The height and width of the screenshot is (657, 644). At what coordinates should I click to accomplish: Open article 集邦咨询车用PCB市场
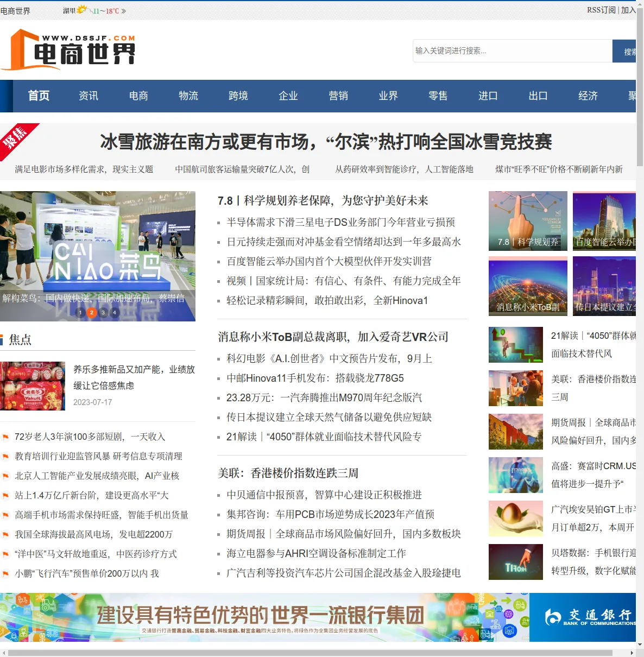331,514
